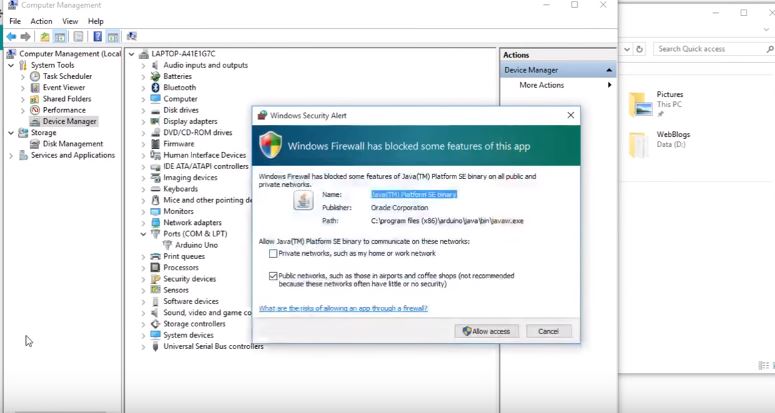Toggle Show/Hide Action Pane toolbar icon
775x413 pixels.
113,37
